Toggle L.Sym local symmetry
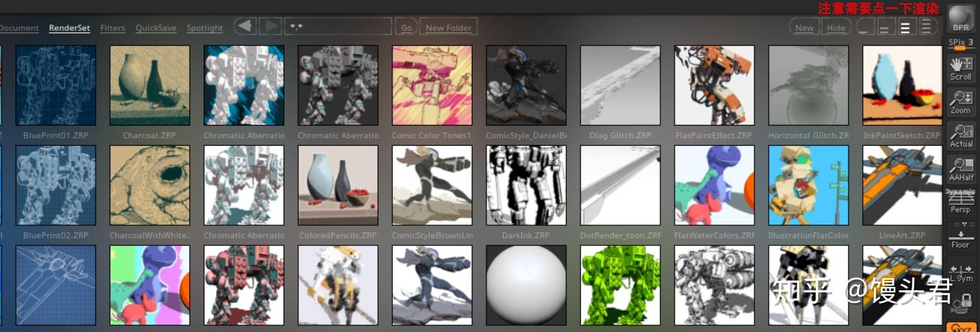Image resolution: width=980 pixels, height=332 pixels. coord(961,272)
